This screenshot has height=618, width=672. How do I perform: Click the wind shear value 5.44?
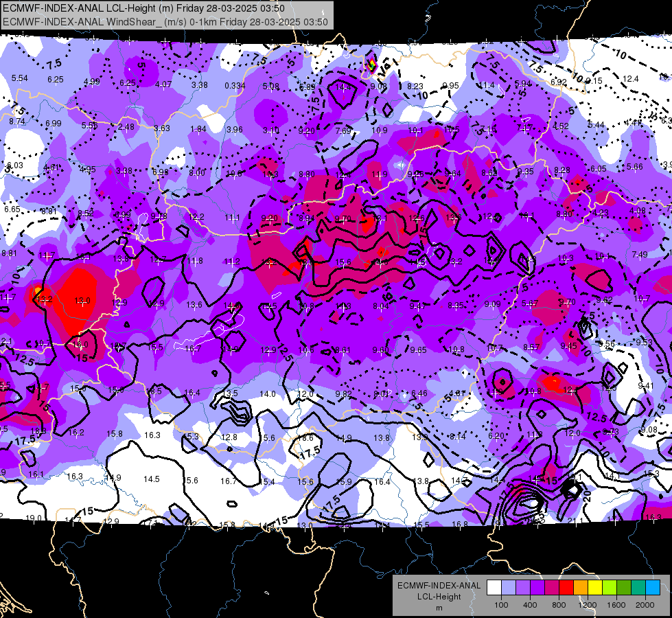click(x=596, y=125)
